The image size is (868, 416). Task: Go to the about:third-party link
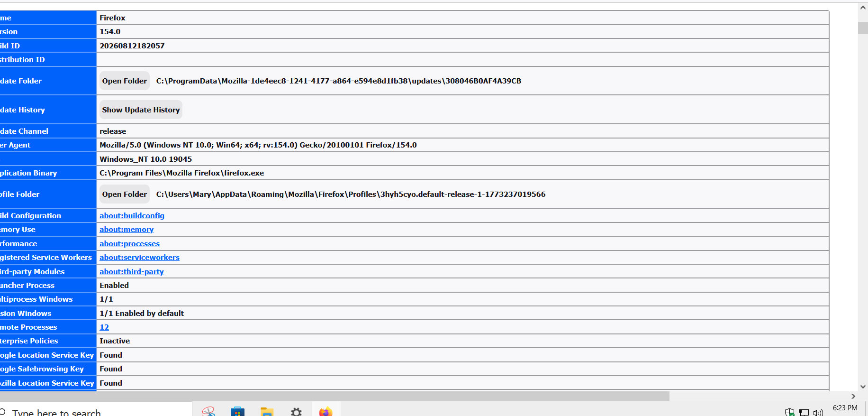(132, 272)
